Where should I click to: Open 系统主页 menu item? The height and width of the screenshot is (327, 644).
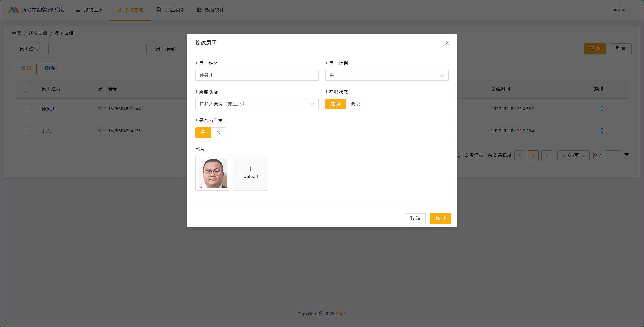[89, 10]
